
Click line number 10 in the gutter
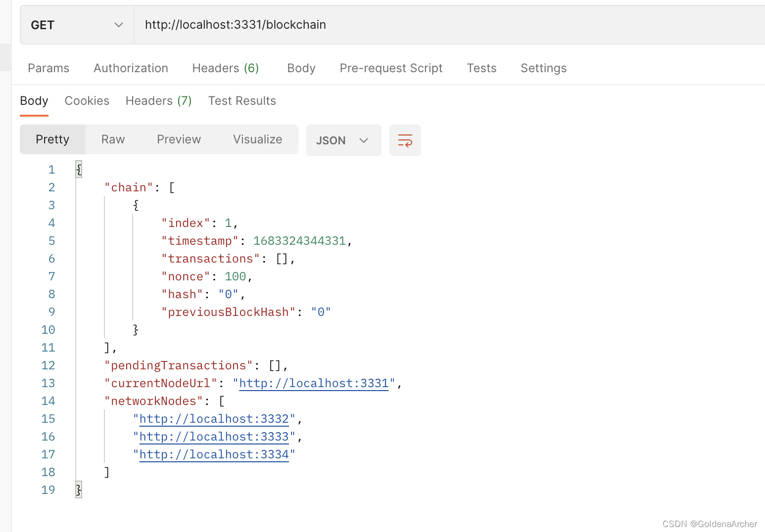click(48, 330)
